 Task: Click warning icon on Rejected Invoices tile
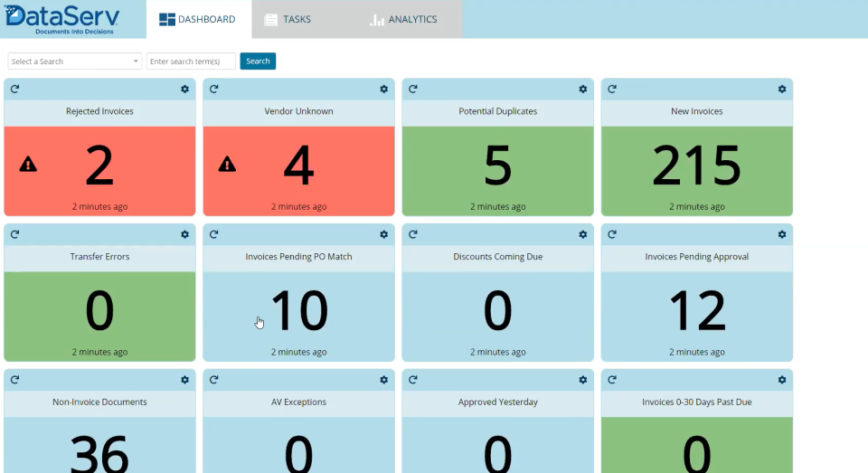(28, 165)
